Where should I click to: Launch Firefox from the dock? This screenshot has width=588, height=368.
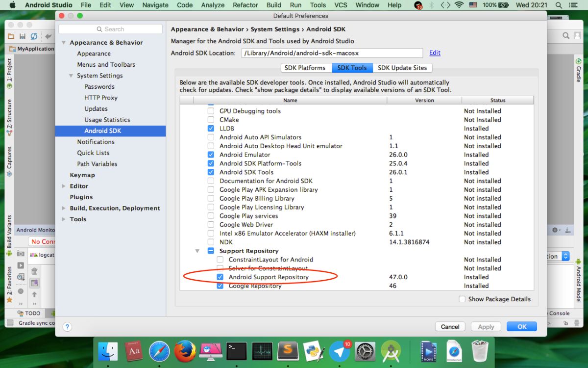pos(185,351)
